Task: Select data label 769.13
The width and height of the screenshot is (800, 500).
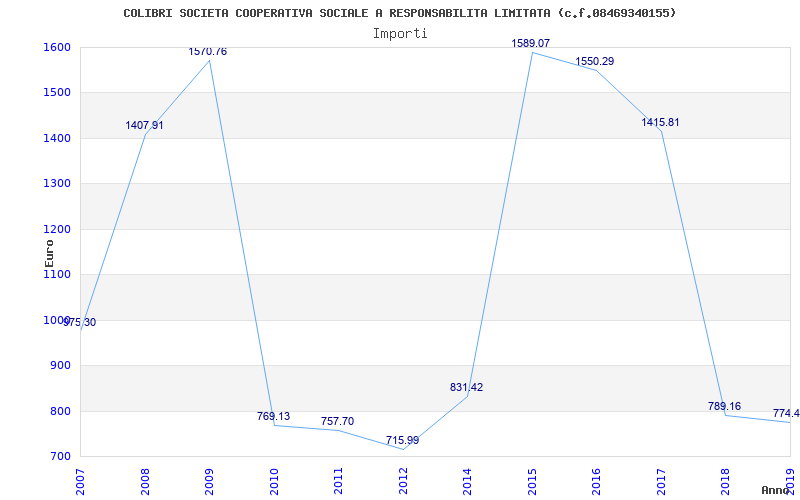Action: pyautogui.click(x=273, y=416)
